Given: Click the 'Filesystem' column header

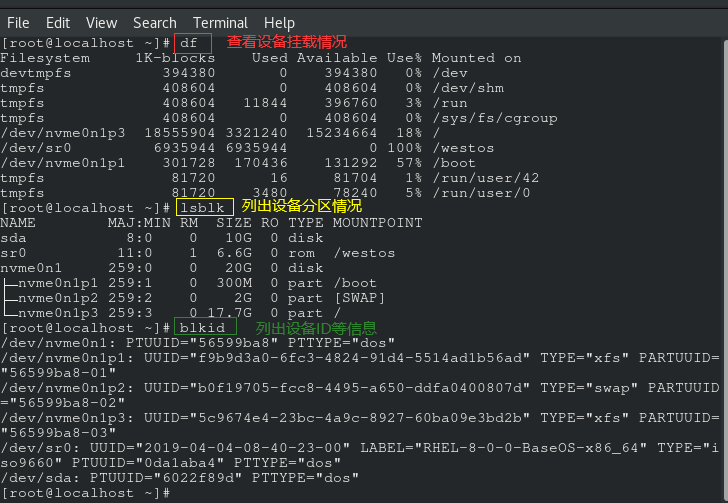Looking at the screenshot, I should [x=45, y=58].
